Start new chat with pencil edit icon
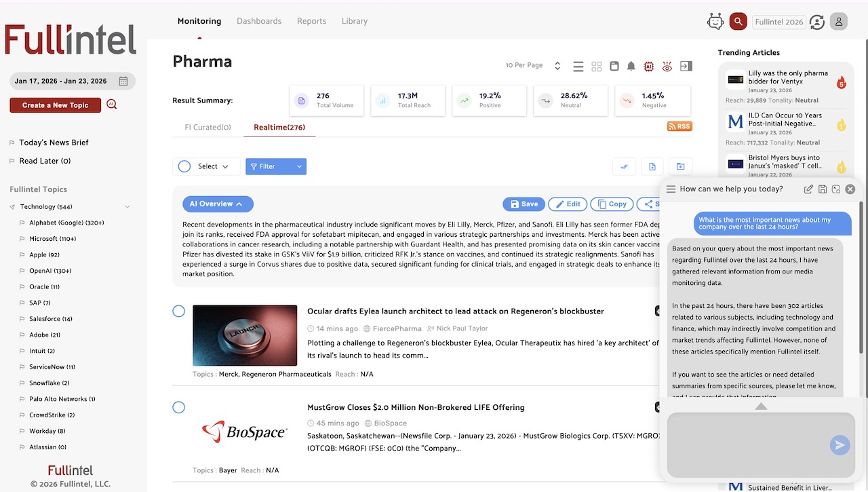Screen dimensions: 868x492 (x=808, y=189)
